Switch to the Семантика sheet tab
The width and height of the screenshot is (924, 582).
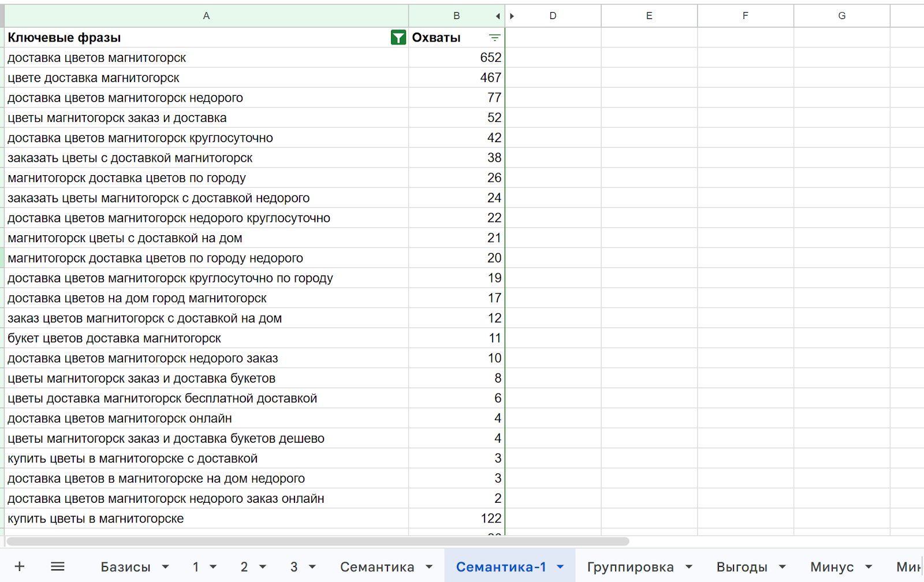click(x=377, y=567)
